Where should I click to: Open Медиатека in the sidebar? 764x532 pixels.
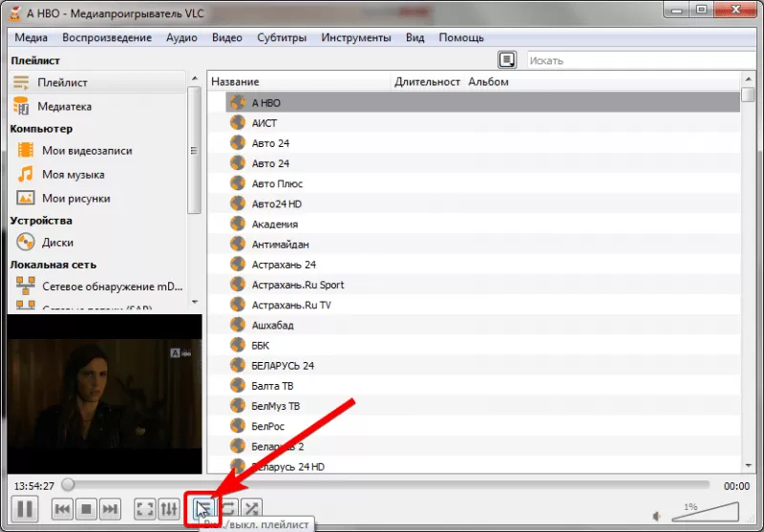click(97, 106)
